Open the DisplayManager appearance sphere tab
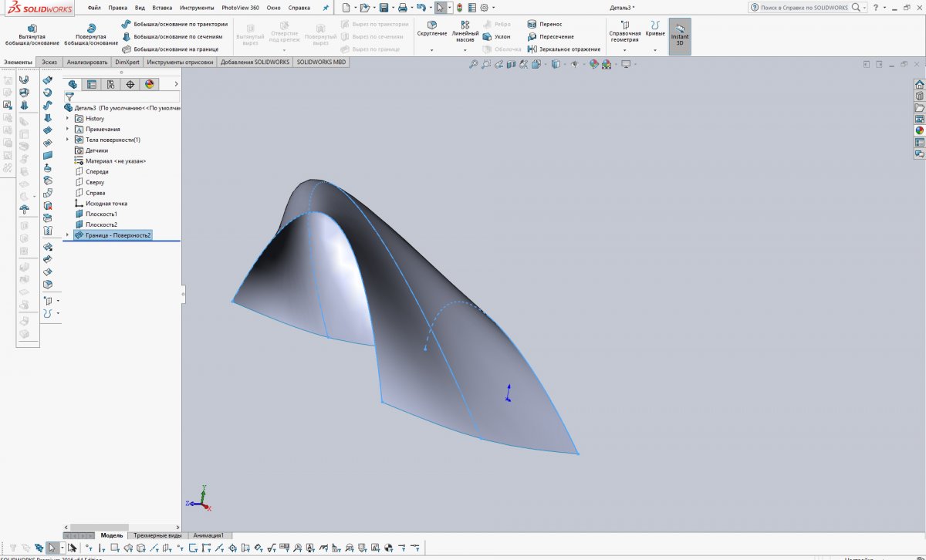Viewport: 926px width, 560px height. [x=150, y=85]
